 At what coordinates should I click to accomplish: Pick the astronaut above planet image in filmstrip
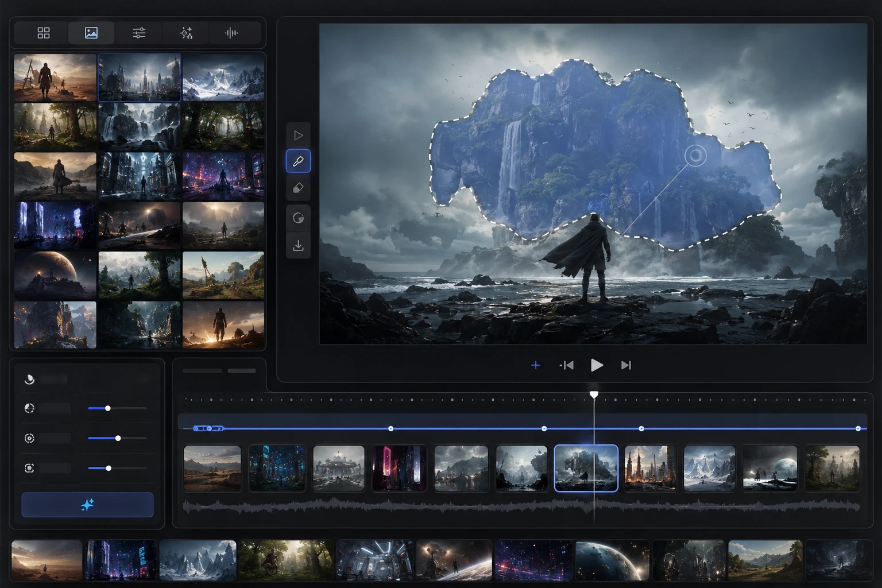454,560
